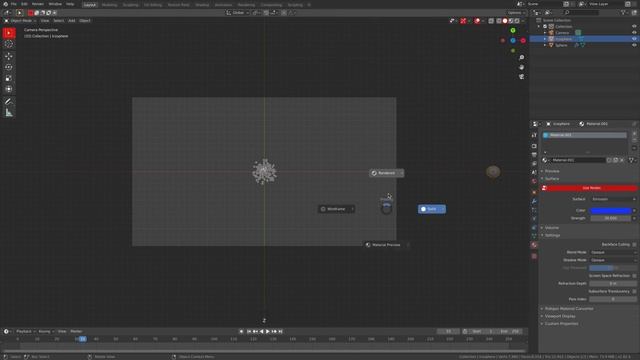Image resolution: width=640 pixels, height=360 pixels.
Task: Open the Output properties tab icon
Action: tap(534, 155)
